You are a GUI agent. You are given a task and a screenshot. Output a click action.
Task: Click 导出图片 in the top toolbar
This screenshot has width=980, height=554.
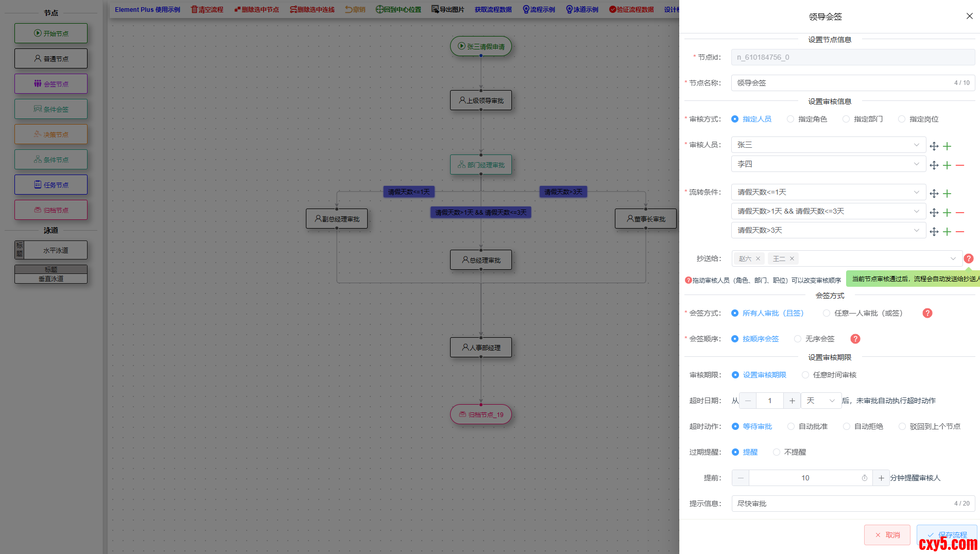(x=448, y=9)
